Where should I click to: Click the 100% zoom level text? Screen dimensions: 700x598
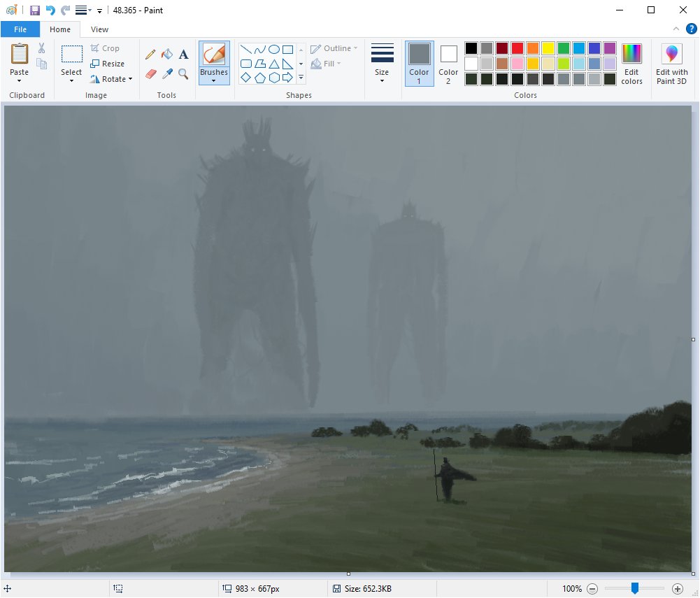(x=572, y=589)
